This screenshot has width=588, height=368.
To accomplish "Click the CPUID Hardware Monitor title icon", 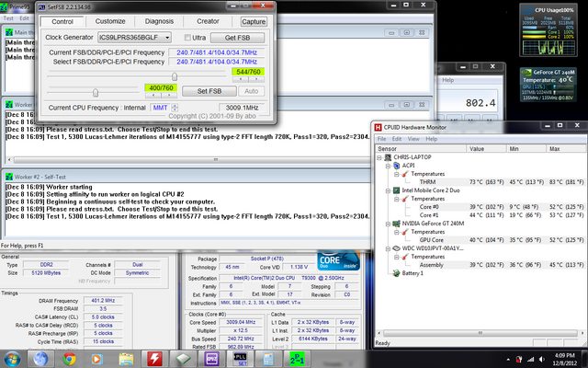I will coord(379,127).
